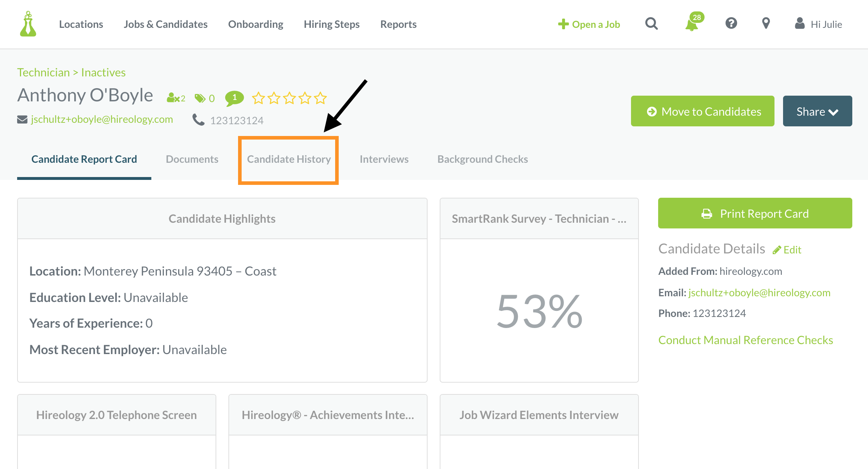Click the Education Level: Unavailable line
This screenshot has width=868, height=469.
[x=108, y=298]
